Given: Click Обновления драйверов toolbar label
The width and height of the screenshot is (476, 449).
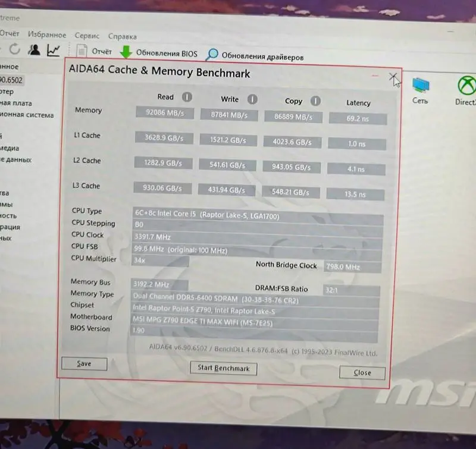Looking at the screenshot, I should point(262,56).
